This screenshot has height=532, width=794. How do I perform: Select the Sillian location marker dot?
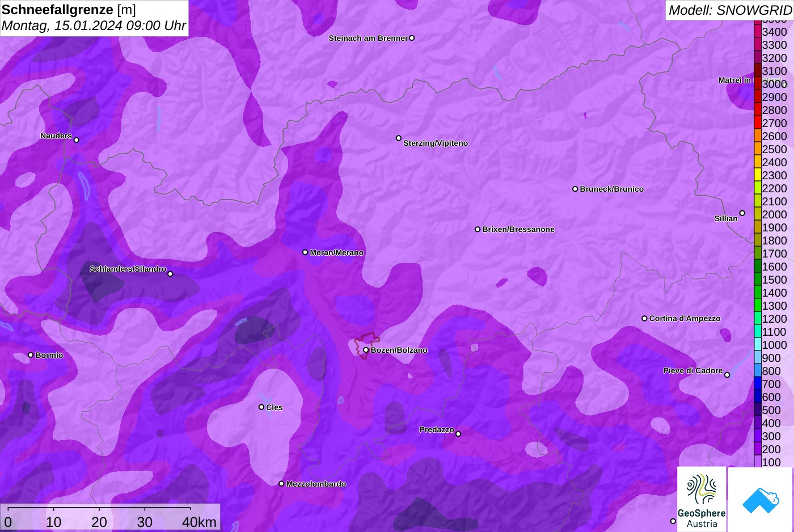click(742, 213)
